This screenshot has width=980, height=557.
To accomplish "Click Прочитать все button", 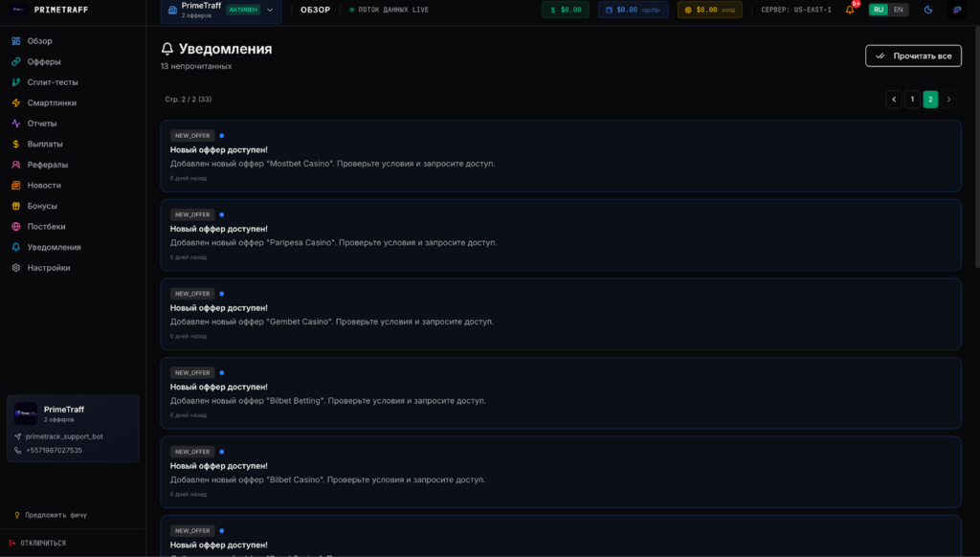I will (913, 56).
